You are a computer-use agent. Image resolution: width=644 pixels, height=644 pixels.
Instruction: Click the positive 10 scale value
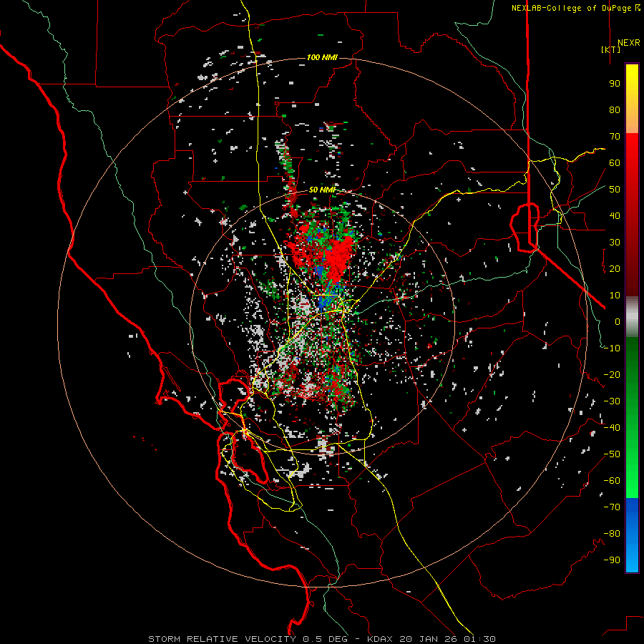tap(615, 296)
